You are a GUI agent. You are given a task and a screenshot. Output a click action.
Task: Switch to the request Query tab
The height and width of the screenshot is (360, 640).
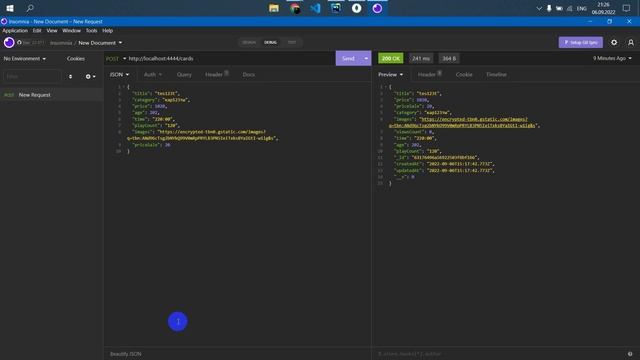point(184,75)
